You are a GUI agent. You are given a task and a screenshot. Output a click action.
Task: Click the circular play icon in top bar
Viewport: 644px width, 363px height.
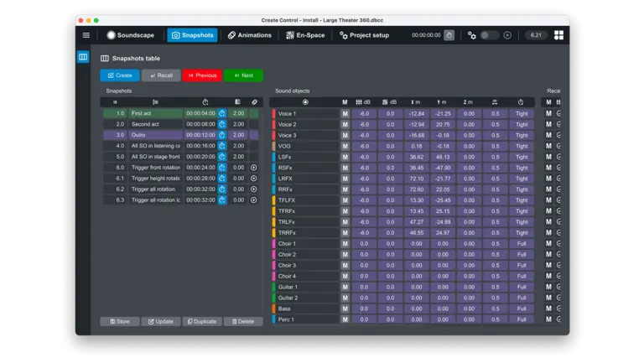507,35
